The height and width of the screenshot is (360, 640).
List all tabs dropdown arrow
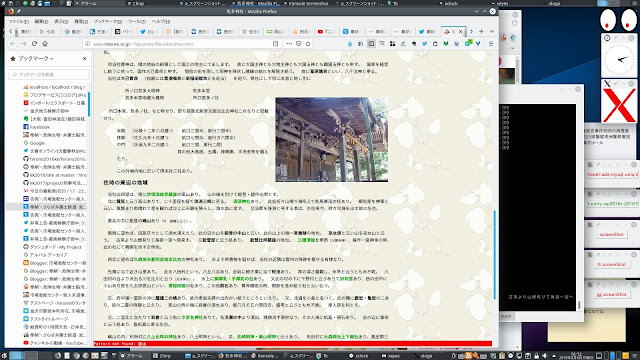pyautogui.click(x=492, y=31)
